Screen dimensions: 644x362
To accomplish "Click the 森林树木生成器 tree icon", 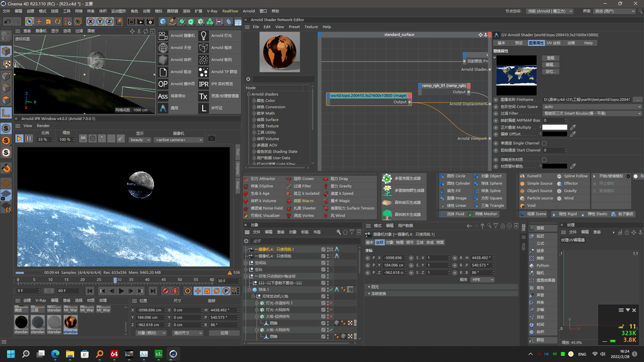I will click(387, 214).
